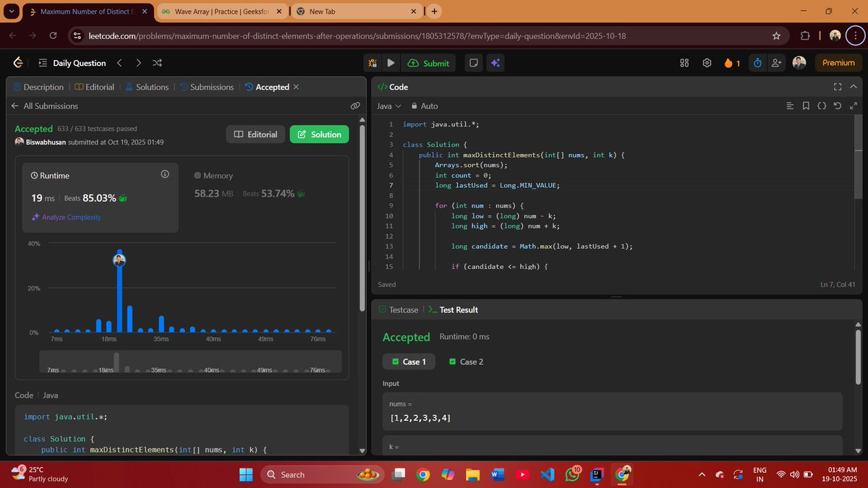
Task: Open Biswabhusan's profile link
Action: [x=45, y=142]
